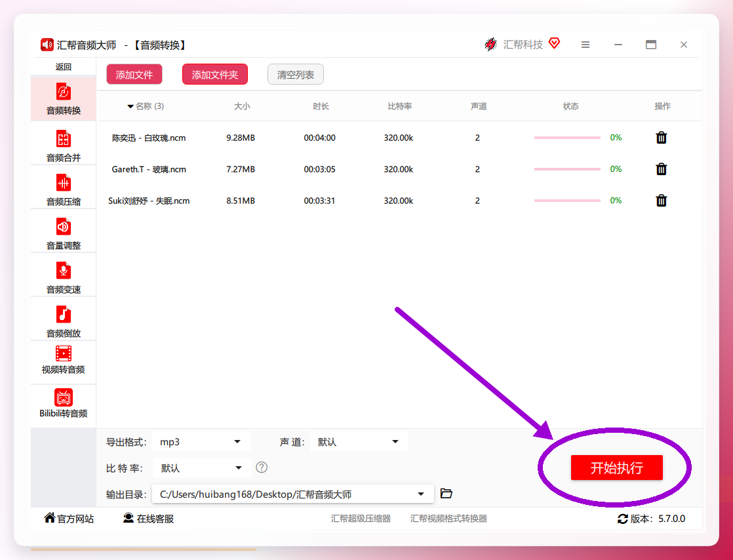Return with the 返回 button
733x560 pixels.
pos(63,67)
